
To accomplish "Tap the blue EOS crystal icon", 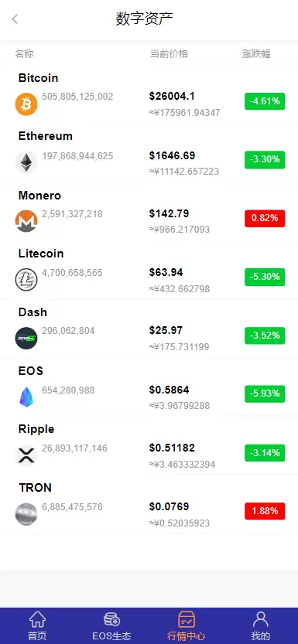I will [26, 397].
